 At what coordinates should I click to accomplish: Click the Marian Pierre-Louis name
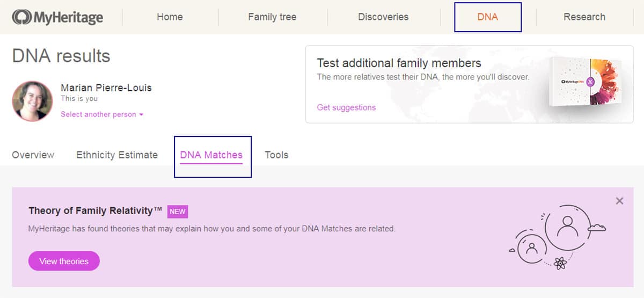coord(106,88)
